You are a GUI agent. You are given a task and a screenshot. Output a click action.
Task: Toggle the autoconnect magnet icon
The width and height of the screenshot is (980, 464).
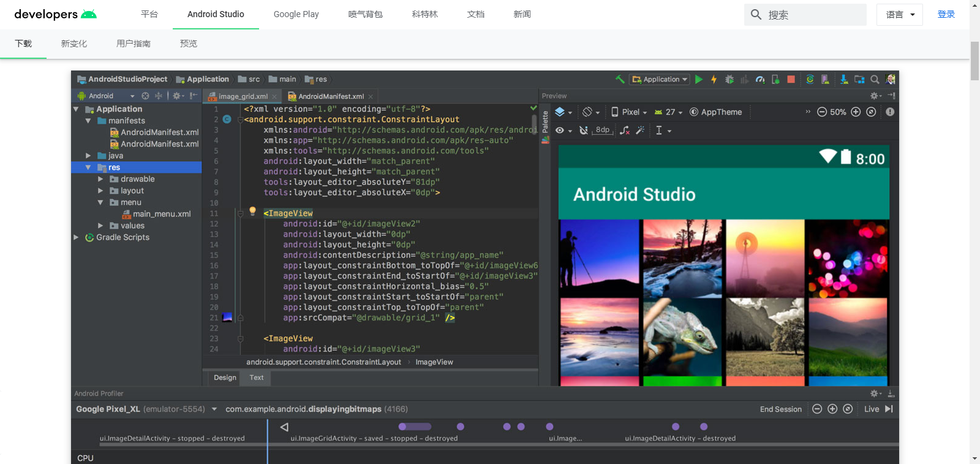pos(584,130)
